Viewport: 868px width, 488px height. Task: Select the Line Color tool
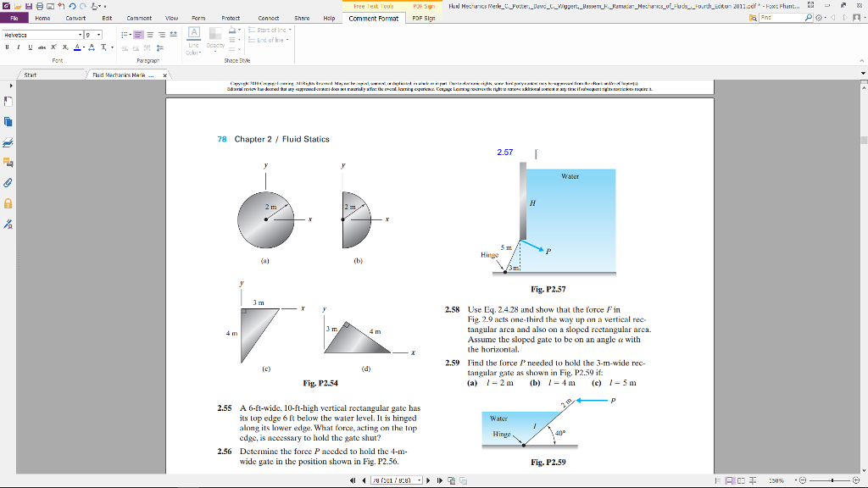tap(193, 37)
